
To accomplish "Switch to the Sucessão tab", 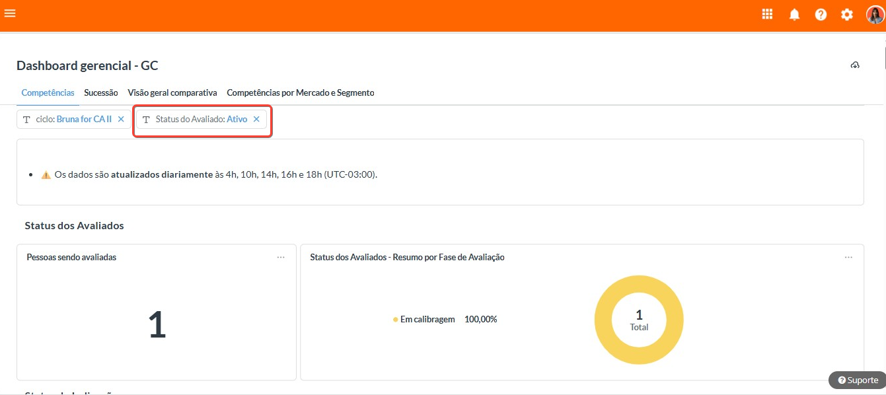I will coord(101,93).
